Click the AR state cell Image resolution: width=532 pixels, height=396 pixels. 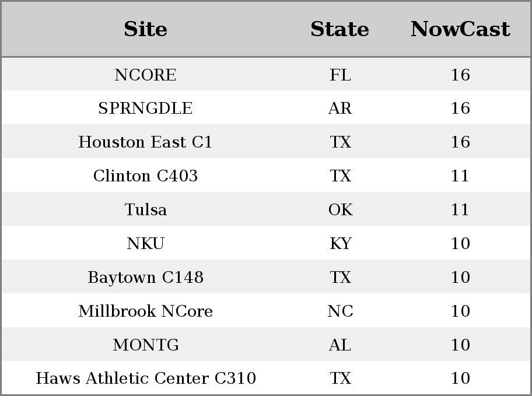(340, 108)
